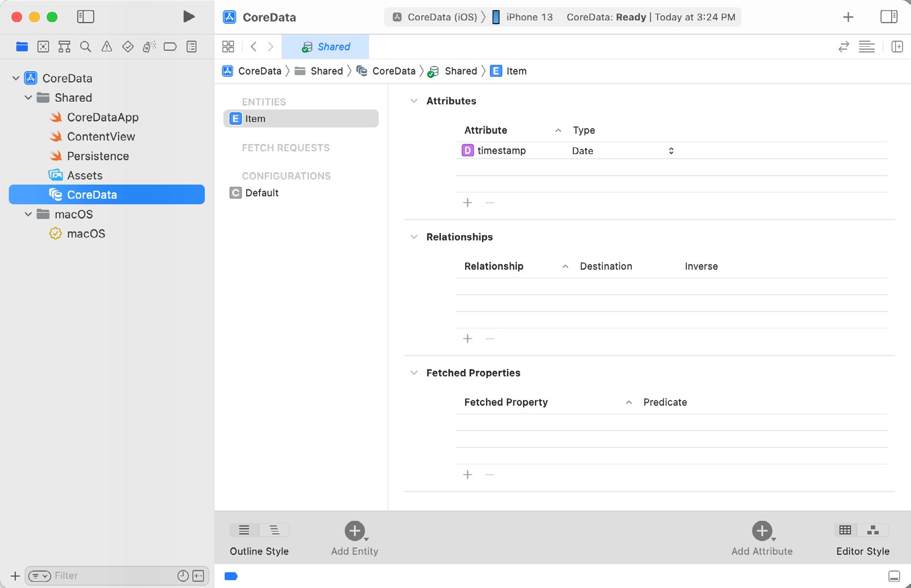Viewport: 911px width, 588px height.
Task: Toggle source-control status filter
Action: click(198, 576)
